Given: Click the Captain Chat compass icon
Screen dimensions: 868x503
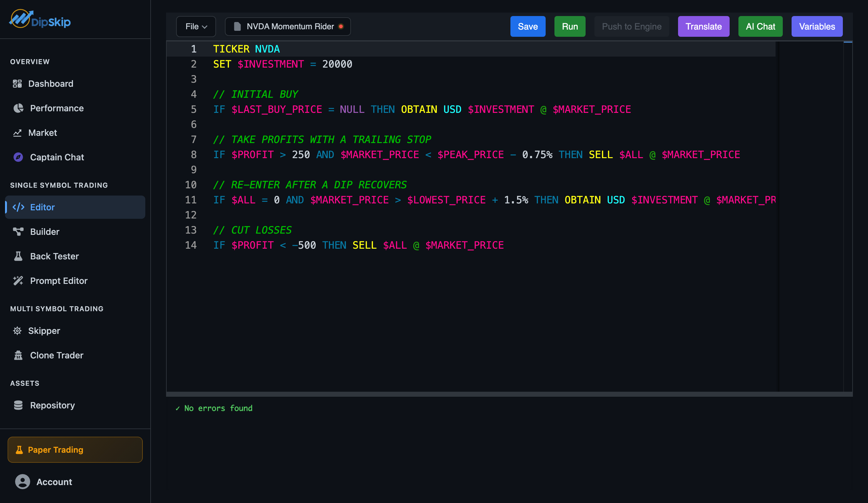Looking at the screenshot, I should click(18, 157).
